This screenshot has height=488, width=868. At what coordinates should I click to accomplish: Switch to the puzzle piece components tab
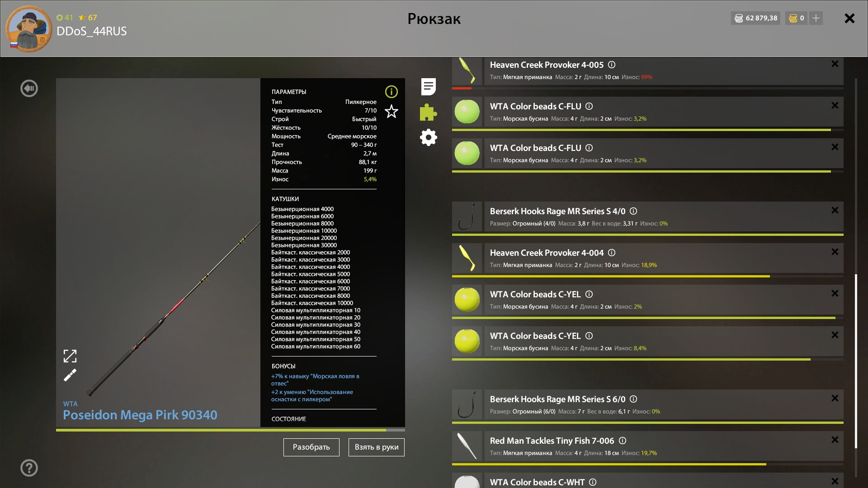click(x=428, y=112)
